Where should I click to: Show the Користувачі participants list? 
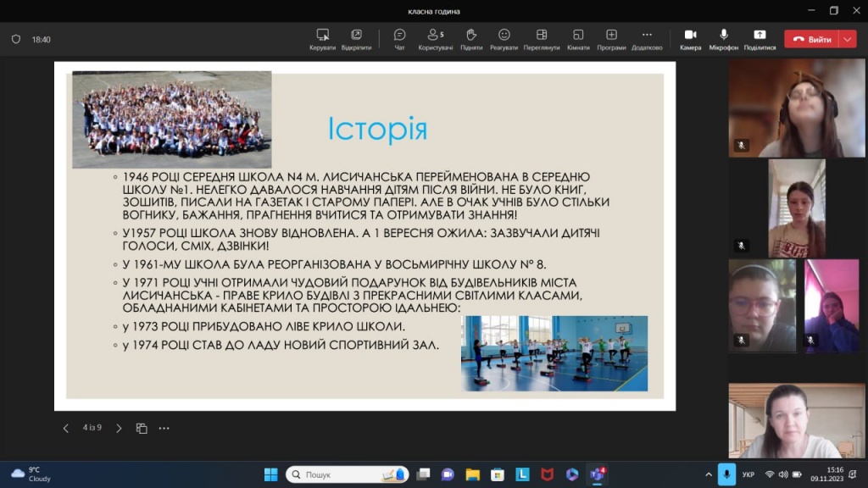(436, 39)
